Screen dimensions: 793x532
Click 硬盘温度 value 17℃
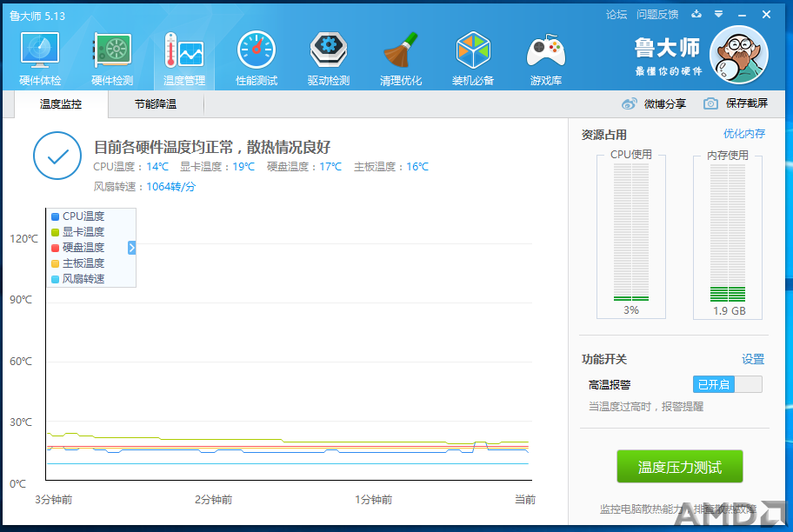coord(330,167)
